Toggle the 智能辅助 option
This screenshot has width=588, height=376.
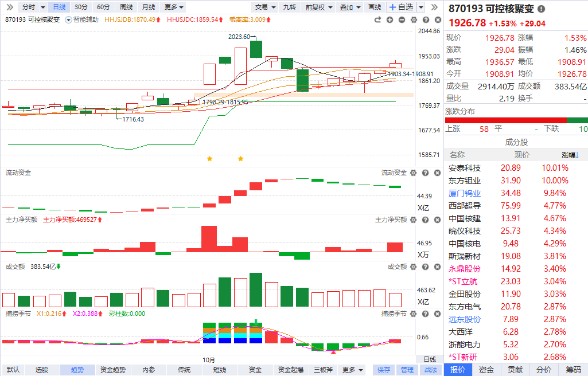[x=82, y=19]
